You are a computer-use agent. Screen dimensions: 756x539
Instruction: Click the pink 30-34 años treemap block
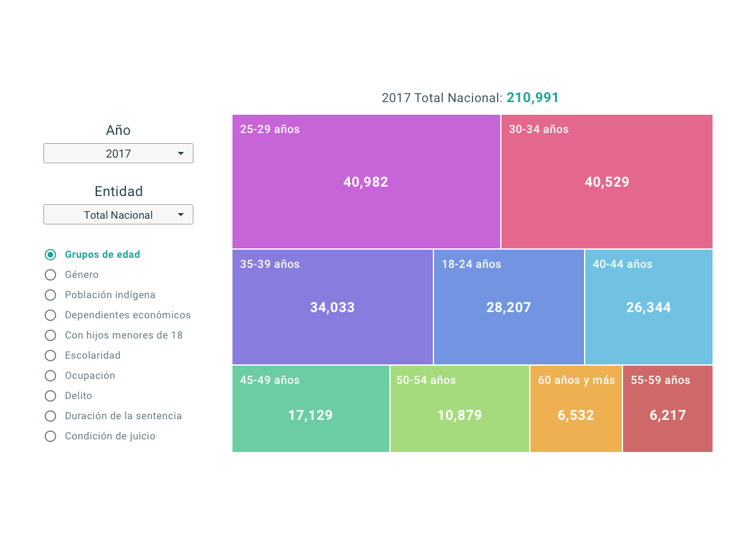point(607,182)
